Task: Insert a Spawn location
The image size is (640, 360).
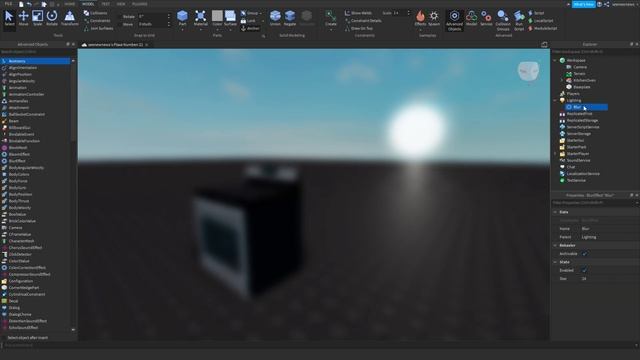Action: coord(434,18)
